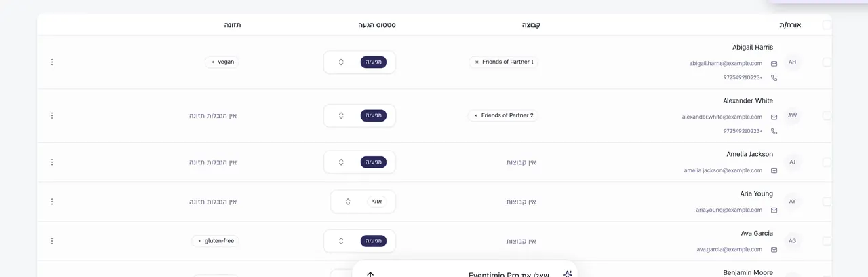The image size is (868, 277).
Task: Click the up arrow in the Eventimio Pro bar
Action: click(x=370, y=274)
